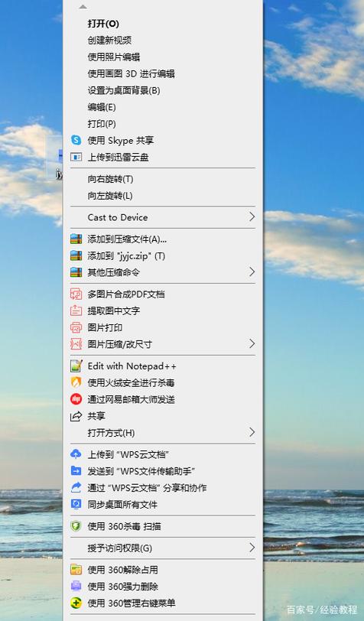The width and height of the screenshot is (364, 621).
Task: Click the 360 右键菜单 management green icon
Action: click(x=76, y=603)
